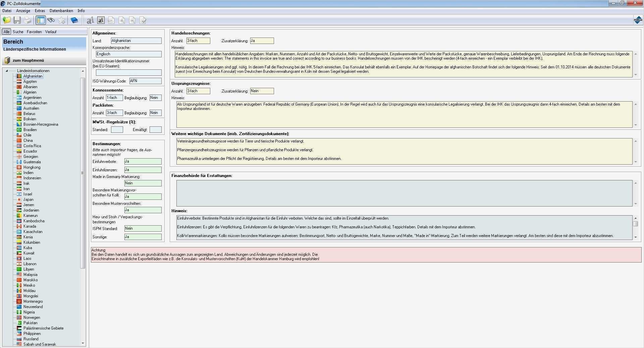The width and height of the screenshot is (644, 348).
Task: Click the China flag icon
Action: pos(19,140)
